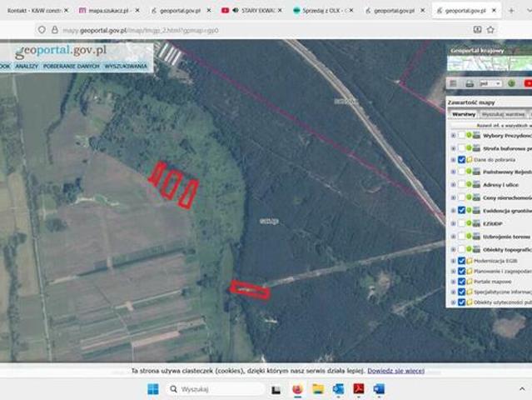Enable the Adresy i ulice layer checkbox
532x400 pixels.
(461, 185)
